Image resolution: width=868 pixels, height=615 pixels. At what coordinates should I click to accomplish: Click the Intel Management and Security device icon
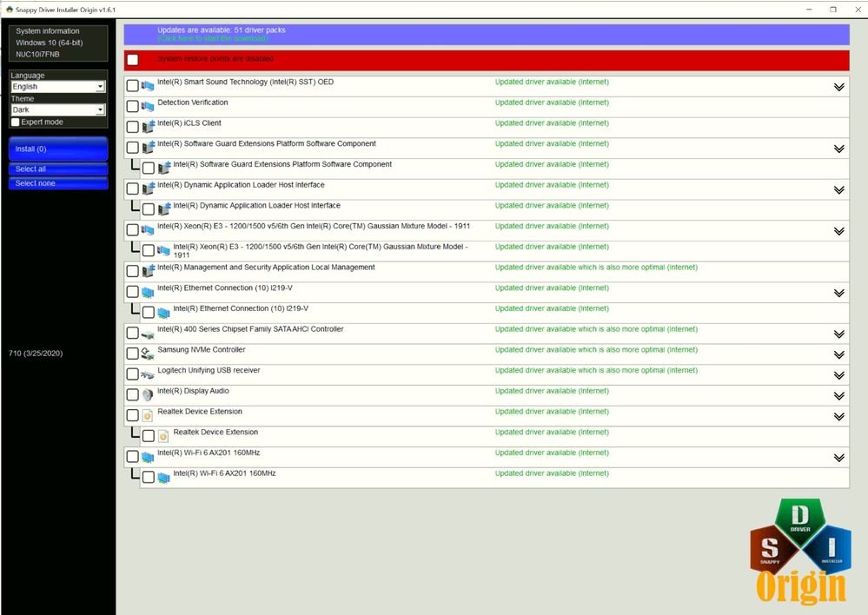coord(148,271)
